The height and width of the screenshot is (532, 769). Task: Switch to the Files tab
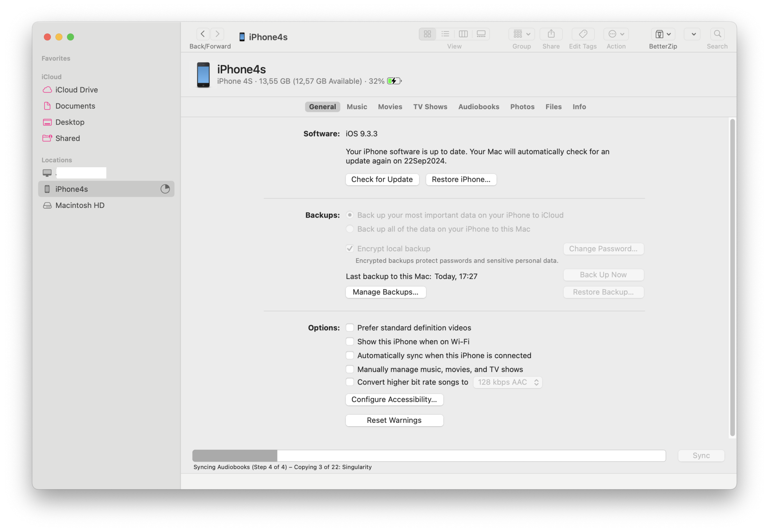(553, 106)
